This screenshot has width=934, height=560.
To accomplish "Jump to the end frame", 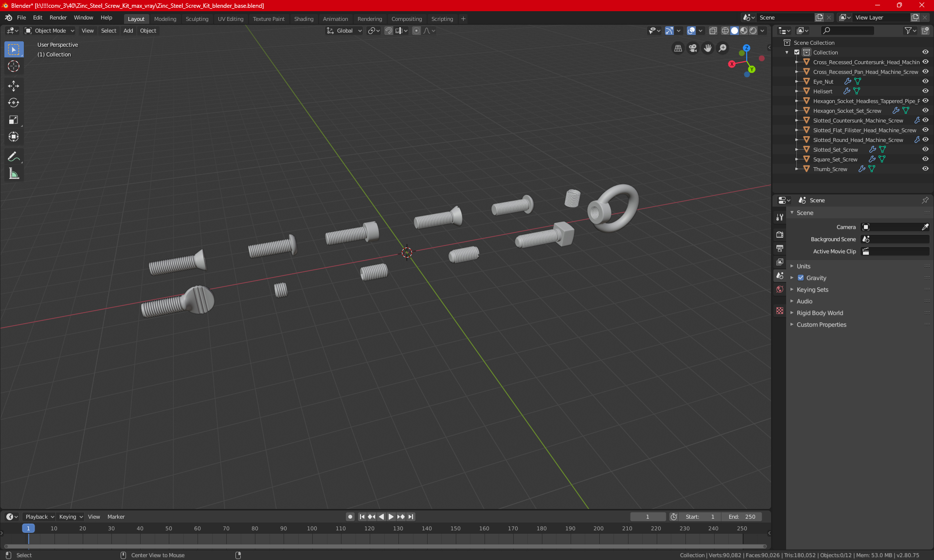I will [x=411, y=517].
